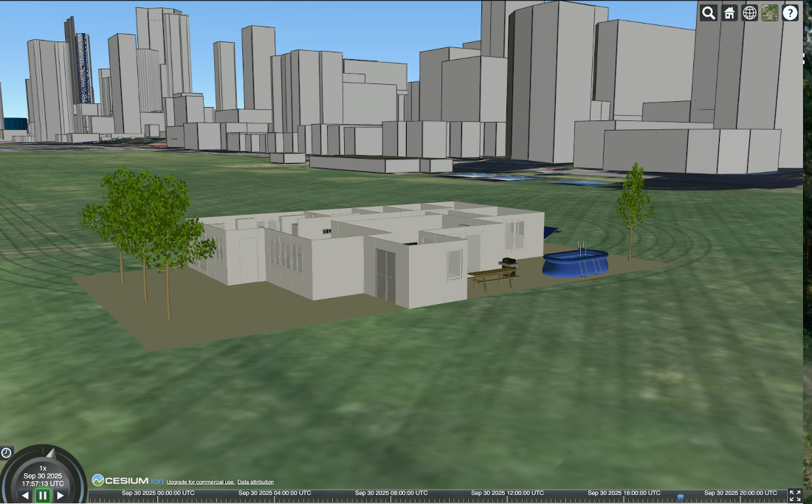Viewport: 812px width, 504px height.
Task: Jump timeline to Sep 30 2025 00:00:00 UTC
Action: (158, 493)
